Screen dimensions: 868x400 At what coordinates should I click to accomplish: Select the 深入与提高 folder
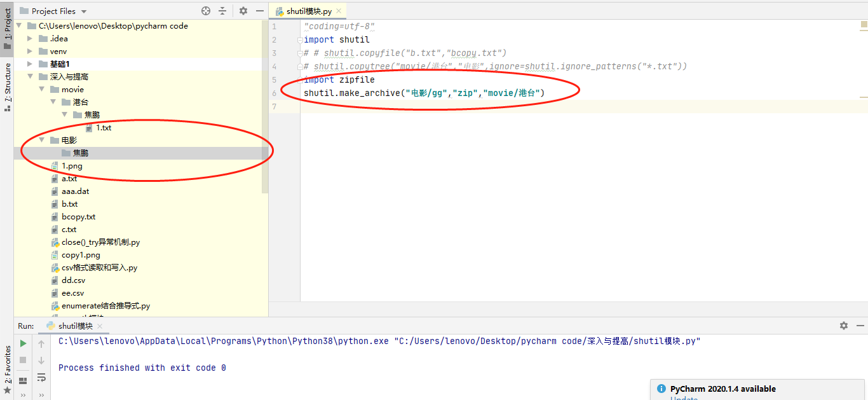point(63,77)
